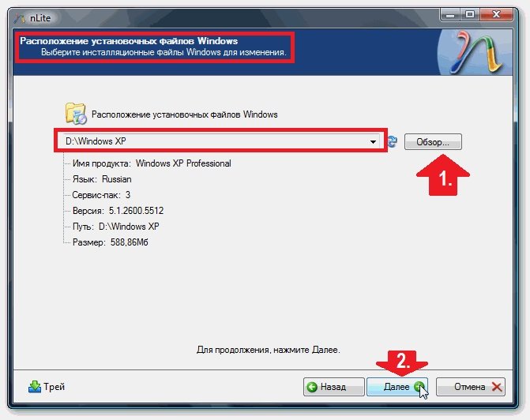Select the Версия: 5.1.2600.5512 row
The height and width of the screenshot is (420, 530).
[x=118, y=211]
